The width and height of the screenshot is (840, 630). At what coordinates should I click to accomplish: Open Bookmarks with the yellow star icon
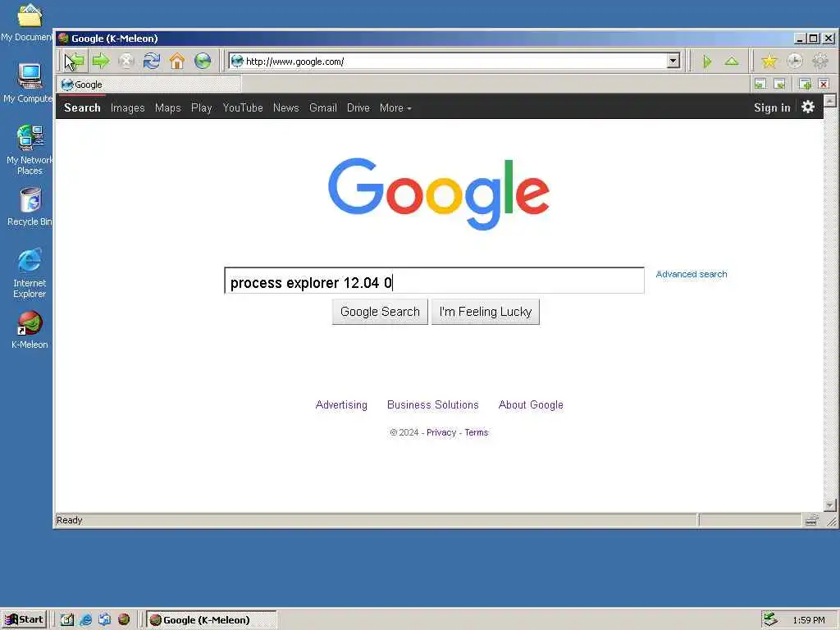tap(769, 62)
